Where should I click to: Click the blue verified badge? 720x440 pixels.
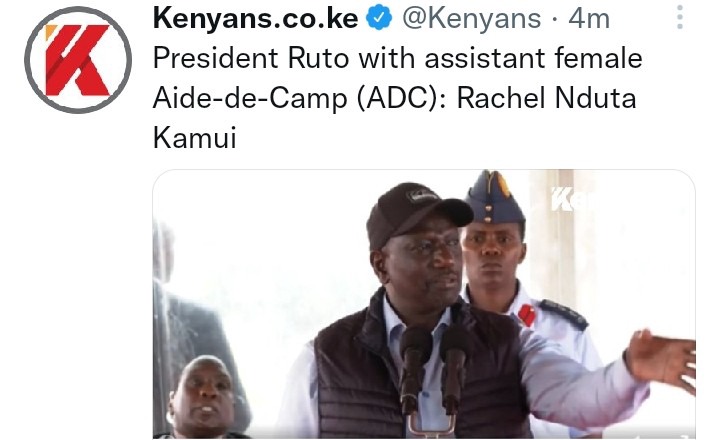tap(379, 18)
